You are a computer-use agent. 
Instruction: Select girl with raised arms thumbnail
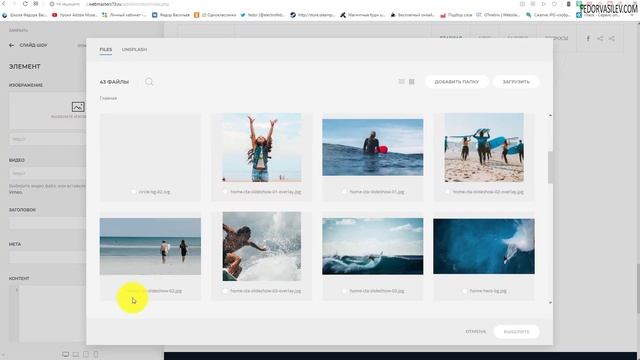(x=262, y=147)
